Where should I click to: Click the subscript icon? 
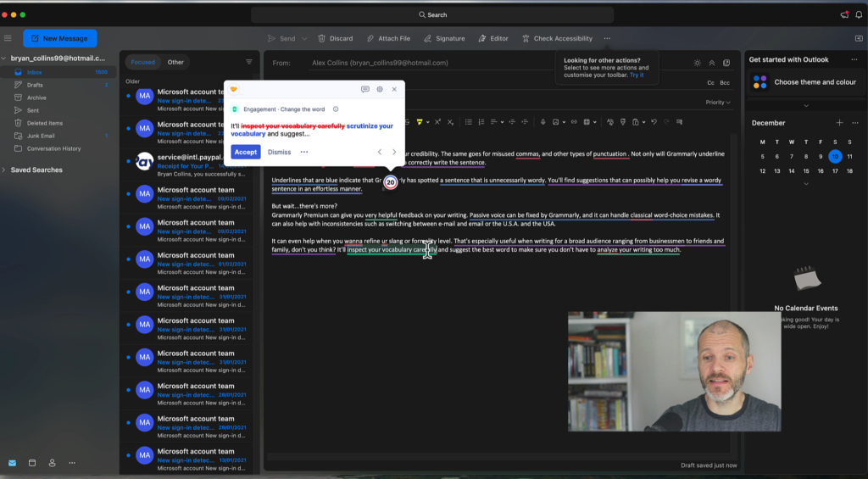click(x=451, y=122)
